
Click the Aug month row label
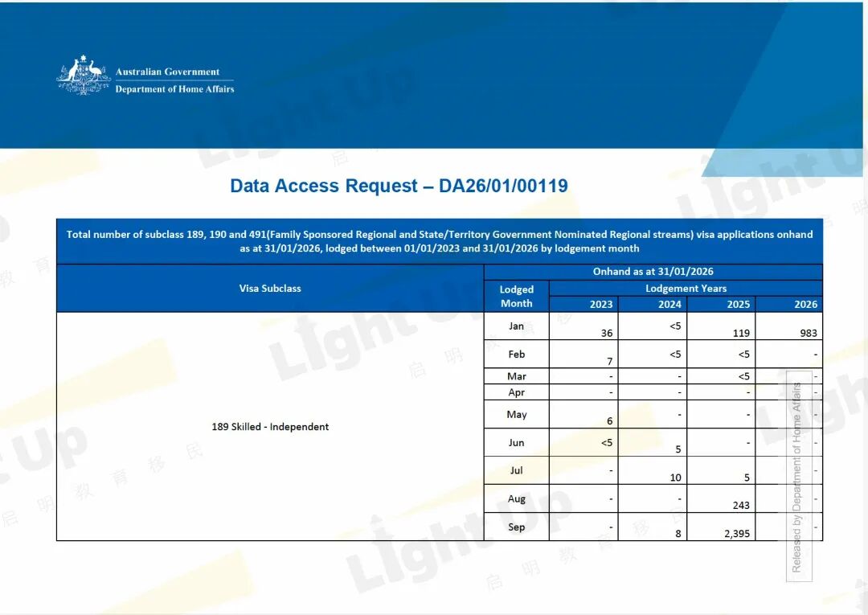coord(517,498)
